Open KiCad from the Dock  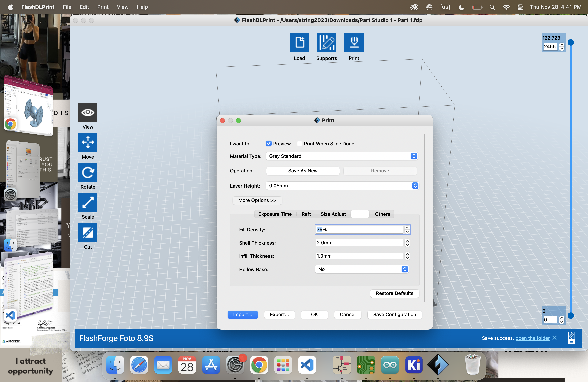414,365
